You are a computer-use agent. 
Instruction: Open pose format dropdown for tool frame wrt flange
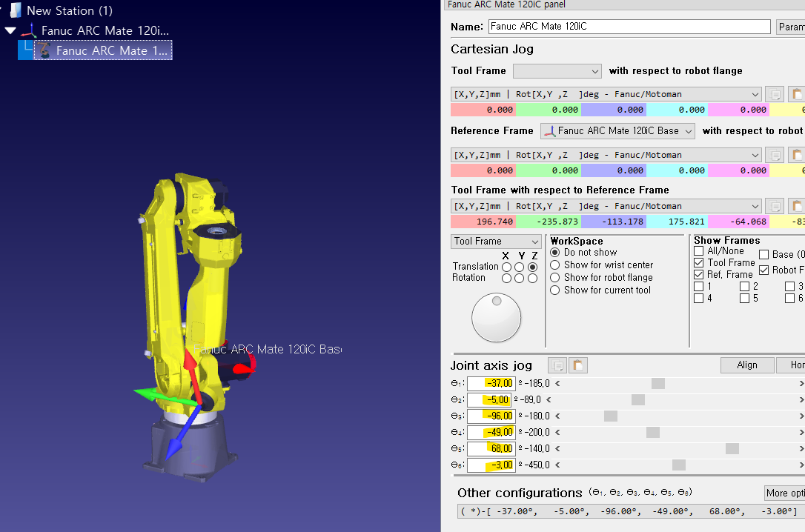click(606, 94)
